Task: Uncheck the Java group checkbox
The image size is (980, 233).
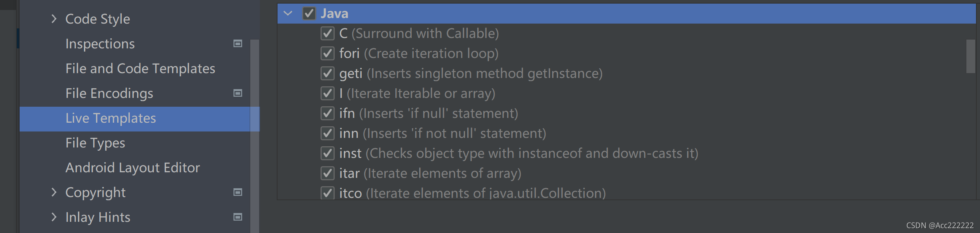Action: pyautogui.click(x=309, y=13)
